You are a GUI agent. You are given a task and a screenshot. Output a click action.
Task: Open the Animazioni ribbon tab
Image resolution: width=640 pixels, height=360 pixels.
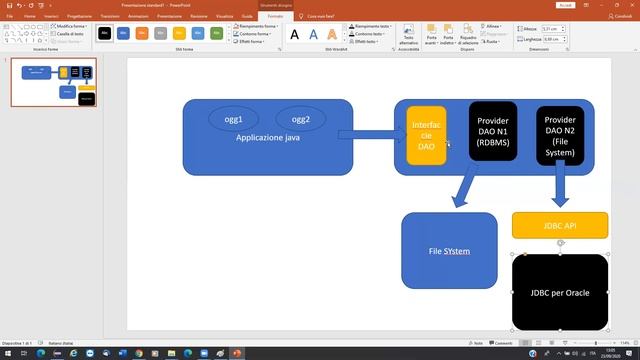tap(138, 16)
